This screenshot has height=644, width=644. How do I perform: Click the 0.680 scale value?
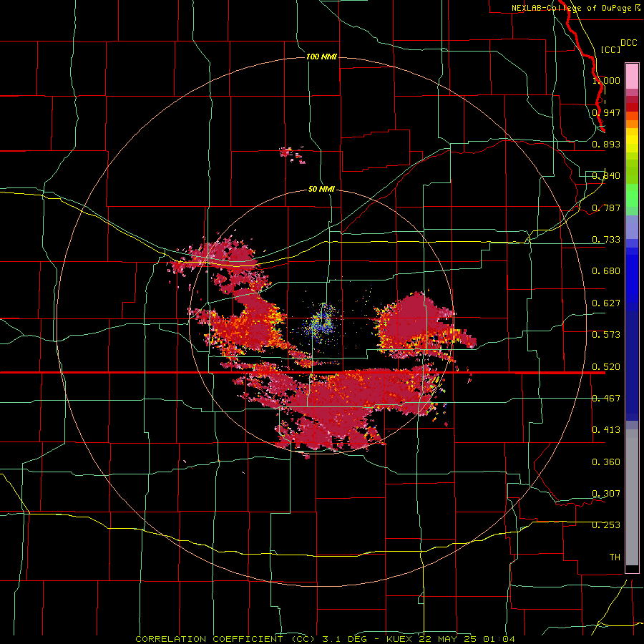(606, 271)
